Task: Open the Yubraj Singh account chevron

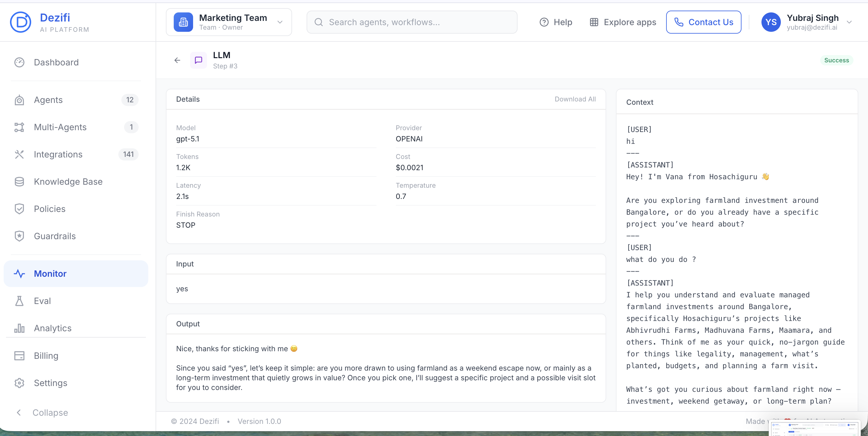Action: pyautogui.click(x=849, y=22)
